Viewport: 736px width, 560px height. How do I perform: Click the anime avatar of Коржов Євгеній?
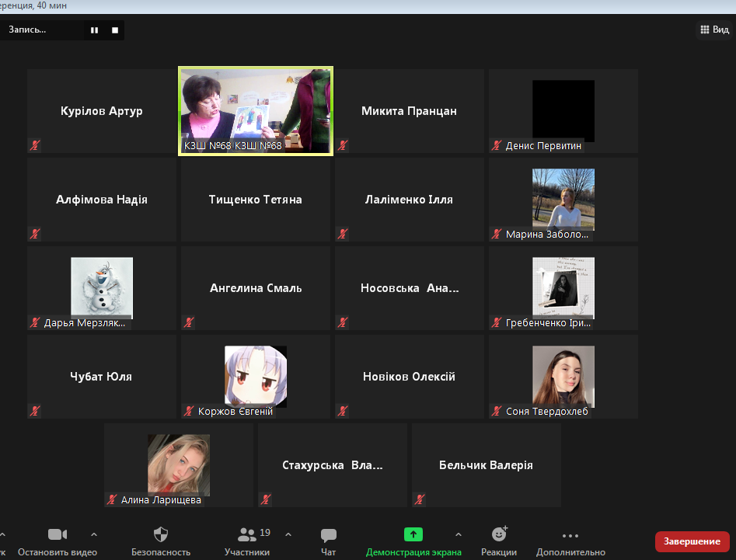coord(256,376)
